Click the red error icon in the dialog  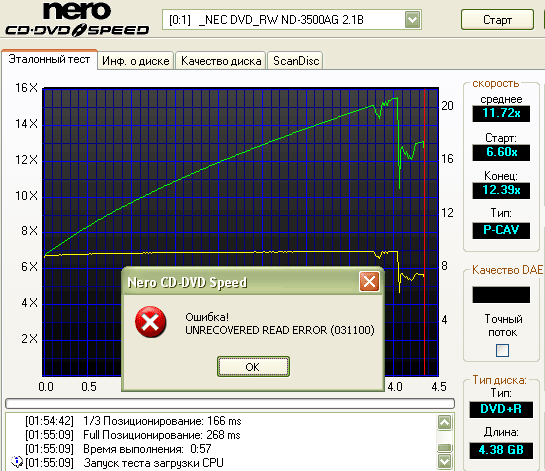pyautogui.click(x=150, y=322)
